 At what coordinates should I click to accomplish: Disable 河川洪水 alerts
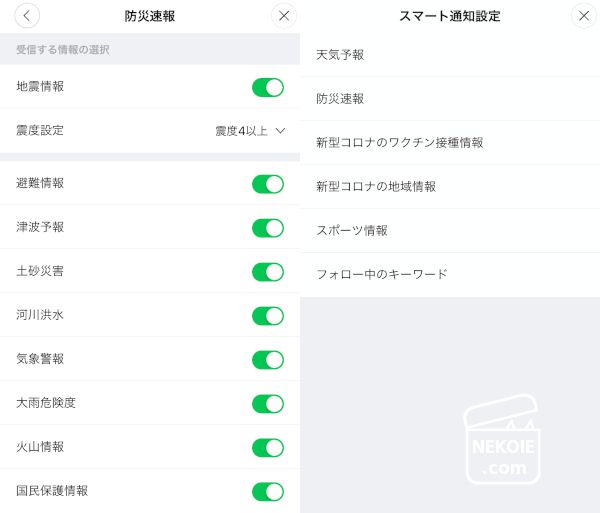[x=268, y=316]
